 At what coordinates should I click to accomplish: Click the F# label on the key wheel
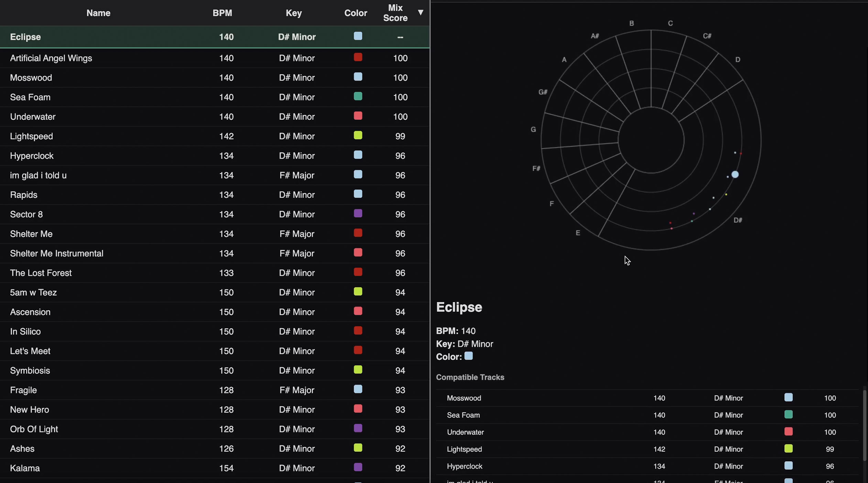[536, 168]
